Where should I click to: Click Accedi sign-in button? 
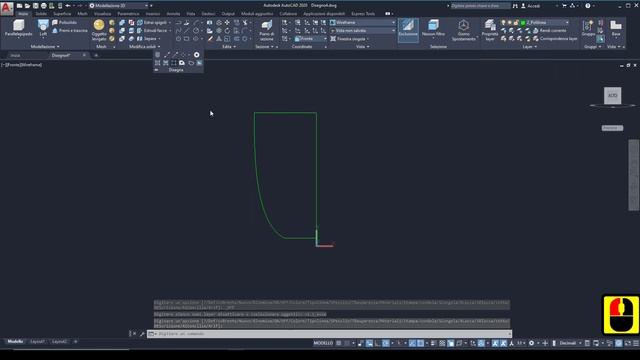(531, 6)
